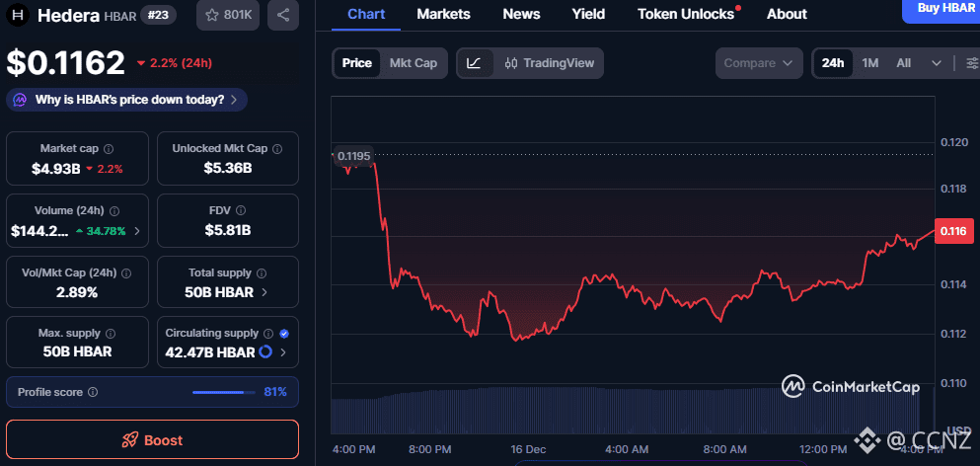Viewport: 980px width, 466px height.
Task: Show Unlocked Mkt Cap info icon
Action: (277, 149)
